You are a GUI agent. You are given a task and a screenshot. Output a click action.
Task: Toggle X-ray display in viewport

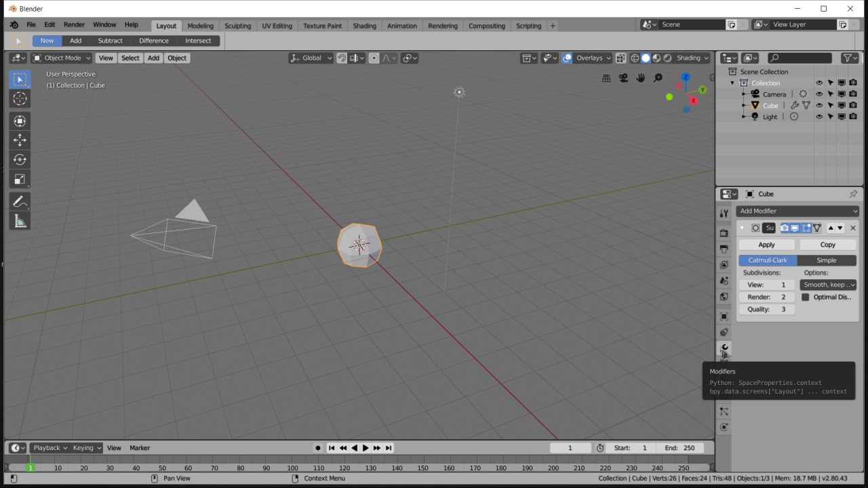[620, 58]
